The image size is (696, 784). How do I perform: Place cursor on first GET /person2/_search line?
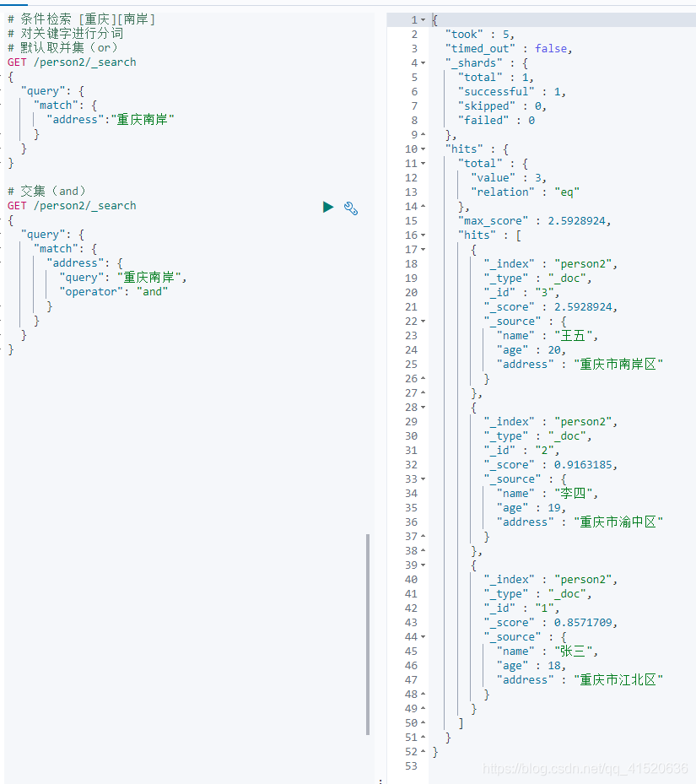click(x=72, y=62)
